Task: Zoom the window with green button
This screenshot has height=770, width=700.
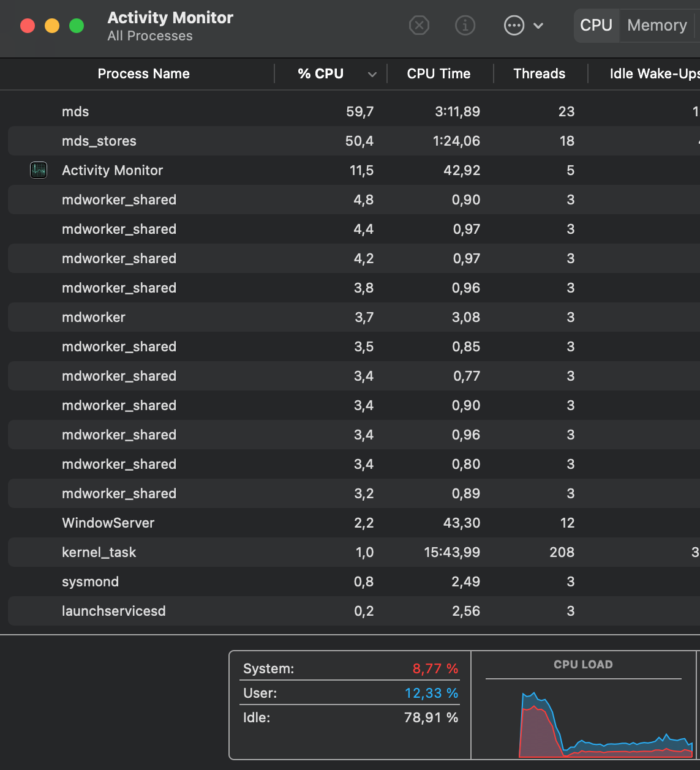Action: (x=77, y=26)
